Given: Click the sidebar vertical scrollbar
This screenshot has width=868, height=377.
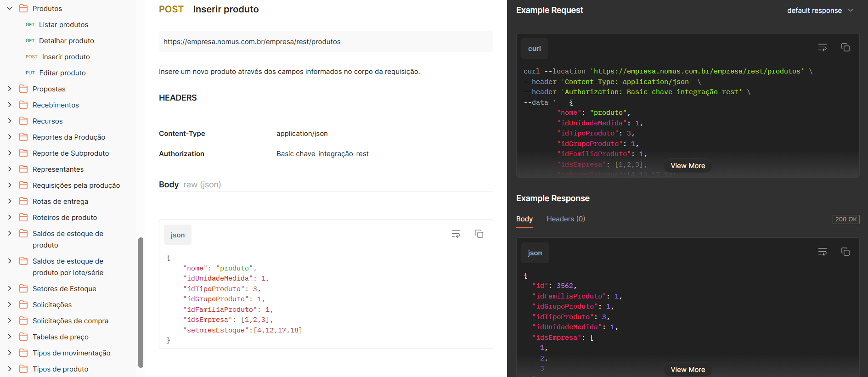Looking at the screenshot, I should pyautogui.click(x=141, y=302).
